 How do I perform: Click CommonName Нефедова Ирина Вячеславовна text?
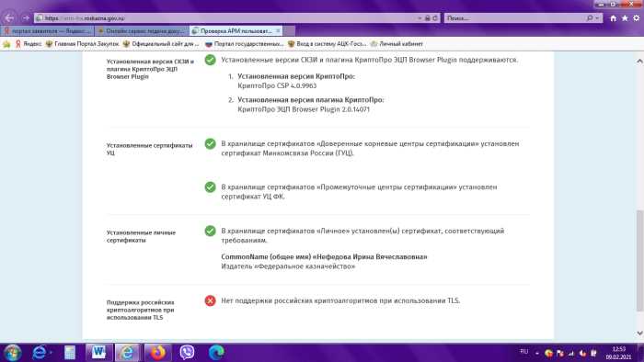(x=324, y=257)
